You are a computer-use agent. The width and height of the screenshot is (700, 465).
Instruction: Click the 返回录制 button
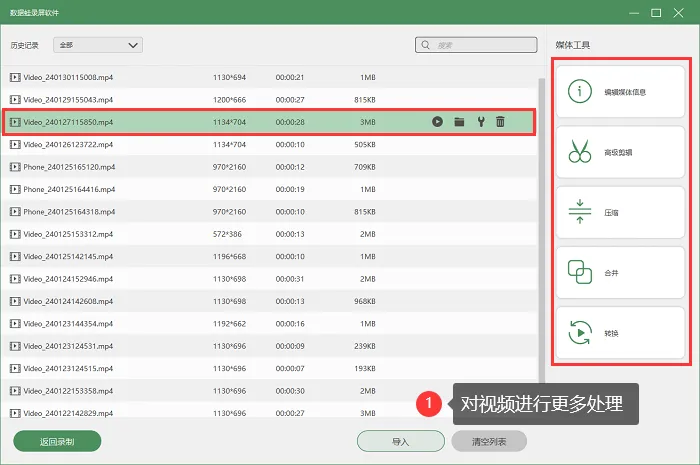tap(57, 441)
